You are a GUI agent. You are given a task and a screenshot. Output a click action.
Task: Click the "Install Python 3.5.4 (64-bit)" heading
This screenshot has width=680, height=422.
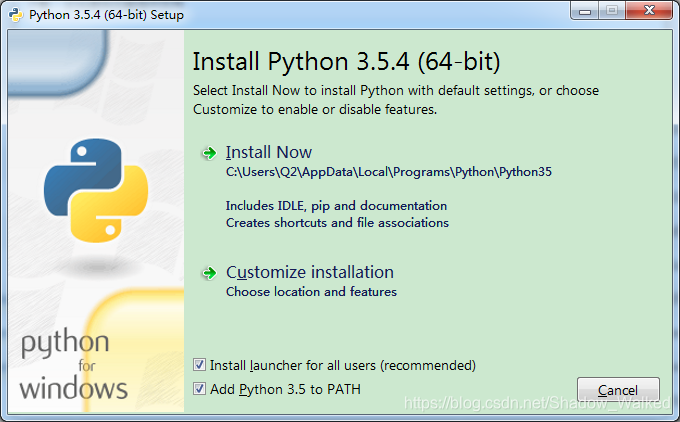[347, 62]
